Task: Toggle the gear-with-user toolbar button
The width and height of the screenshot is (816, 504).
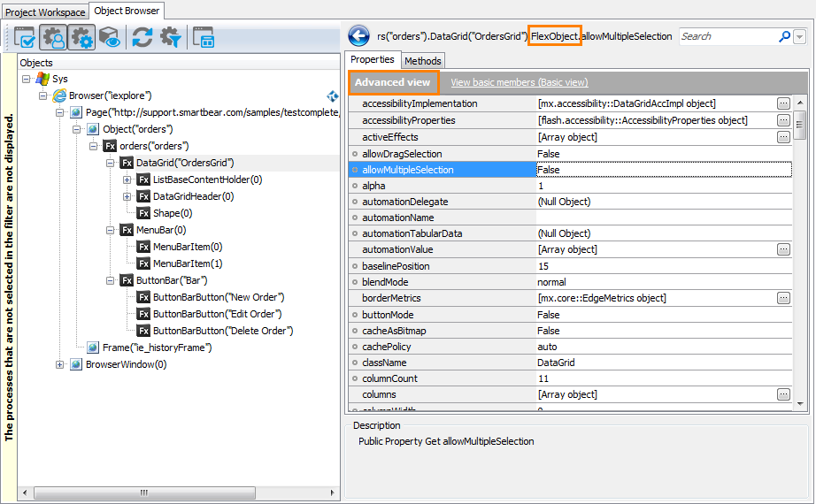Action: pyautogui.click(x=54, y=37)
